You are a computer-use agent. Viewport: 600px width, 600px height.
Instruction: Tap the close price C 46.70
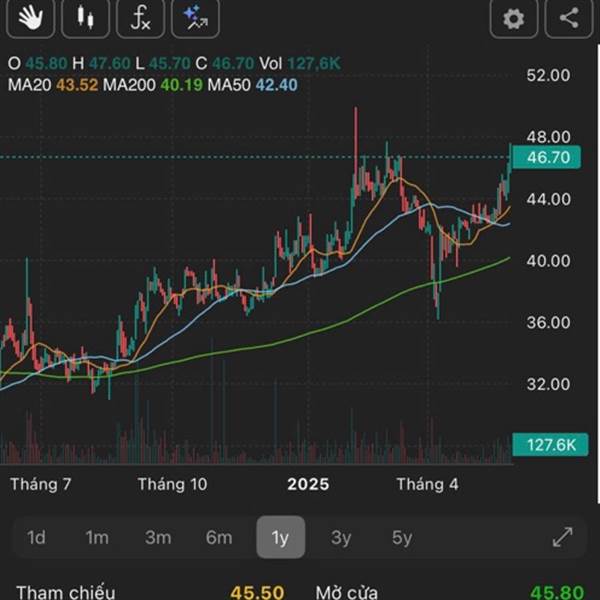click(x=225, y=64)
